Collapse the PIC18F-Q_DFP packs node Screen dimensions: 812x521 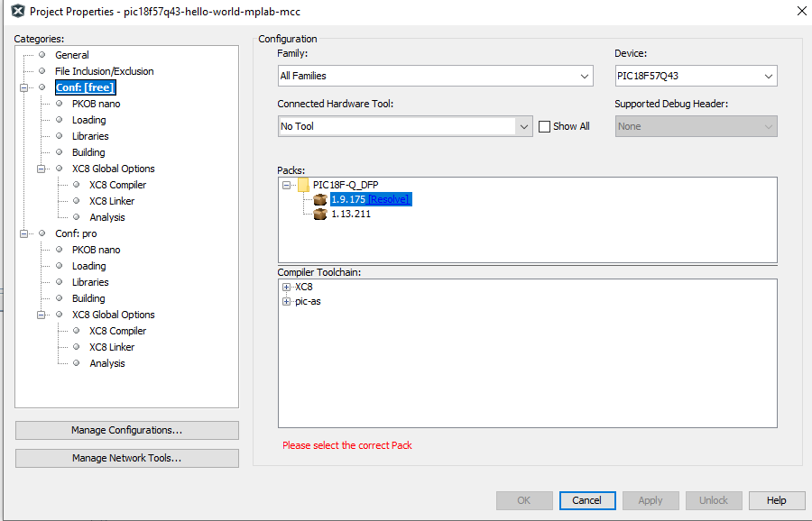pos(287,185)
